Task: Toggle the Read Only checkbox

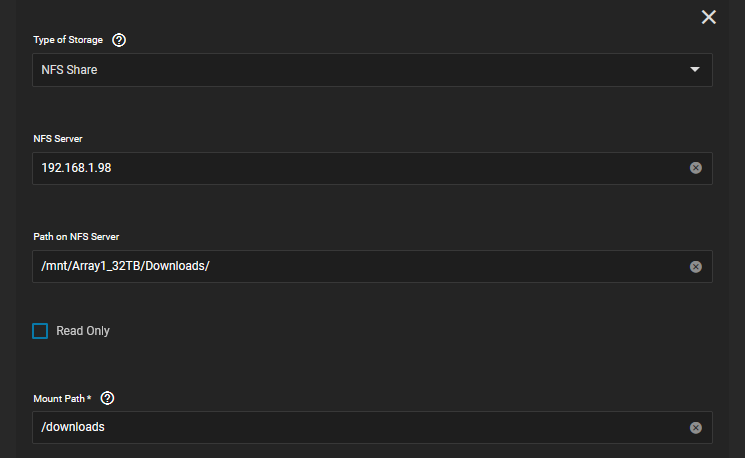Action: 40,331
